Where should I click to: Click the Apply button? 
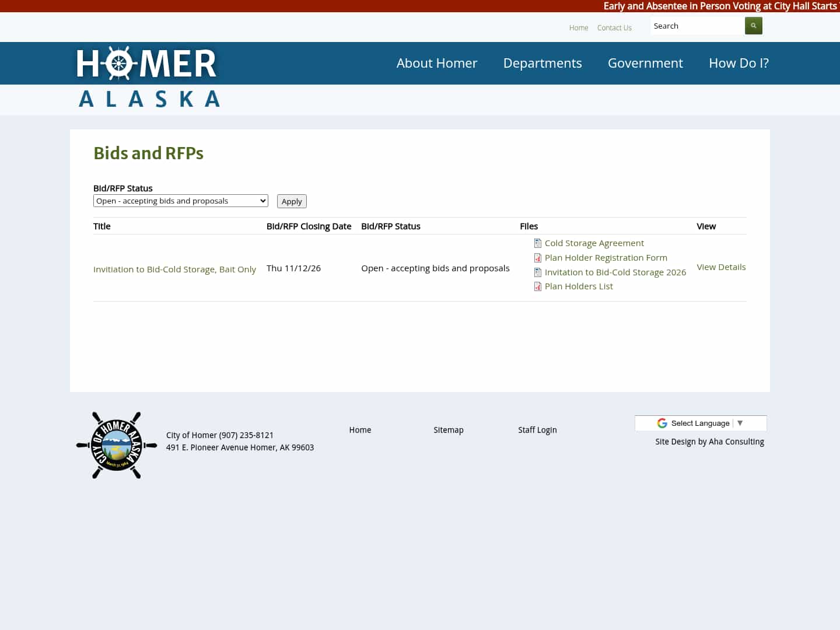pos(292,201)
